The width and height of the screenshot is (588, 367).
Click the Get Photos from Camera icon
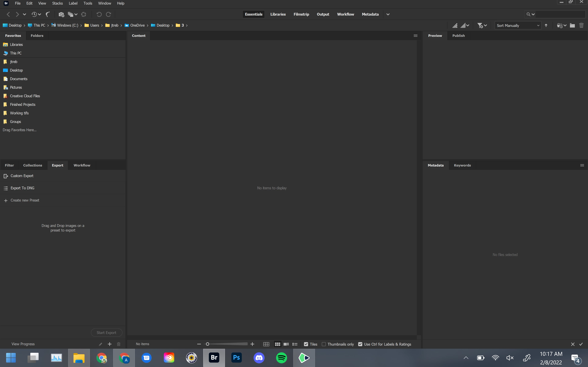pyautogui.click(x=61, y=14)
